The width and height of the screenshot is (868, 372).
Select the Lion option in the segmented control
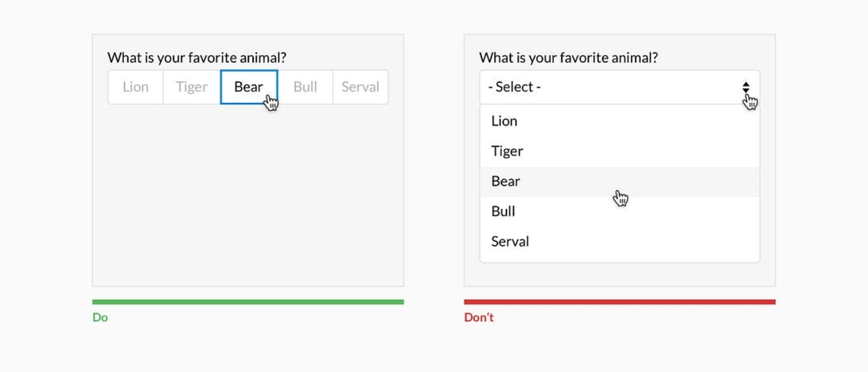135,87
